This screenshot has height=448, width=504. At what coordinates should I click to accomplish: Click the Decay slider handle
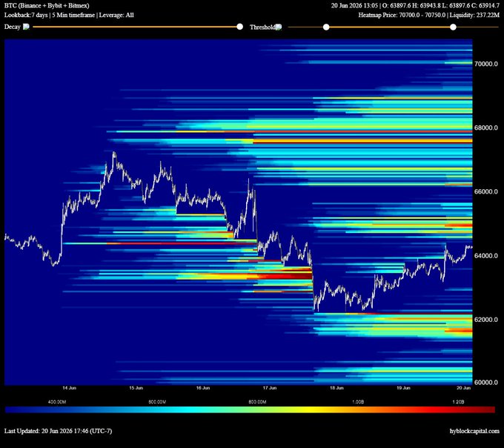(240, 27)
